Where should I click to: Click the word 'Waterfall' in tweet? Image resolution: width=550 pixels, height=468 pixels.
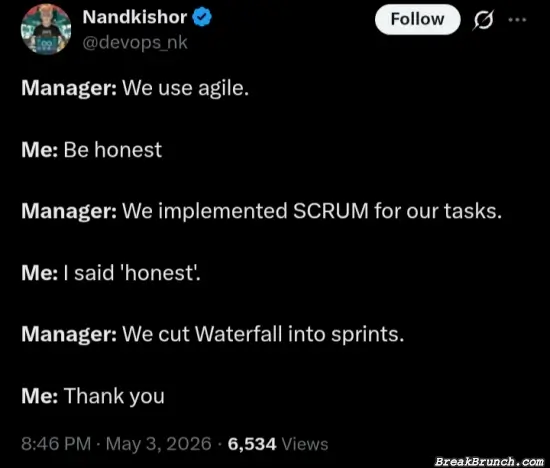click(x=239, y=334)
